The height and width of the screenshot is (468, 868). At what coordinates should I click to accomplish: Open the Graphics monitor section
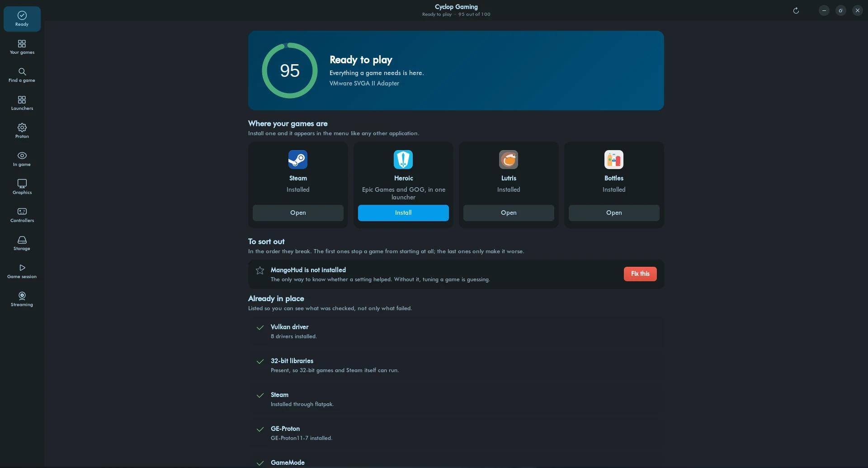22,187
